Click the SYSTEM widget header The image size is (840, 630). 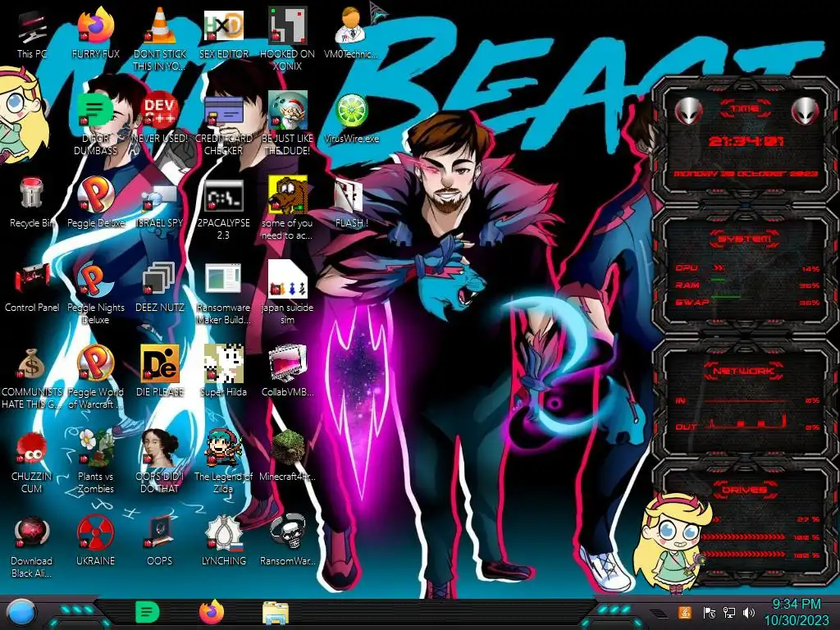point(745,239)
